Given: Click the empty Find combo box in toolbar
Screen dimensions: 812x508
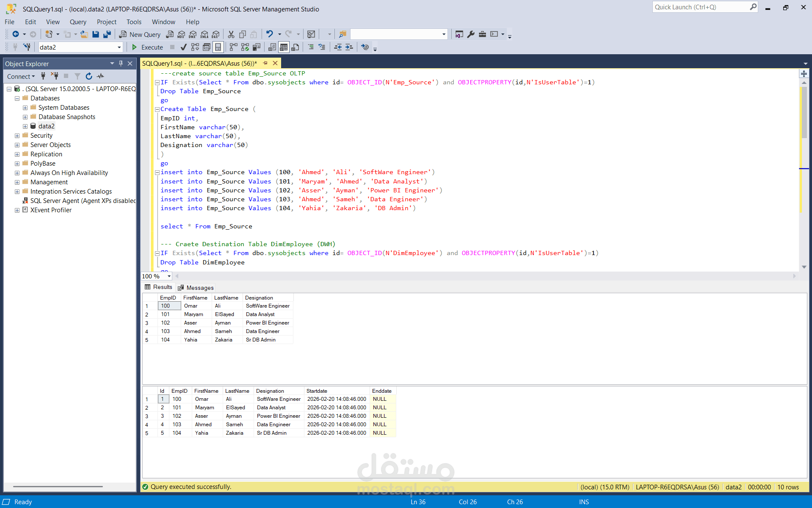Looking at the screenshot, I should (399, 34).
